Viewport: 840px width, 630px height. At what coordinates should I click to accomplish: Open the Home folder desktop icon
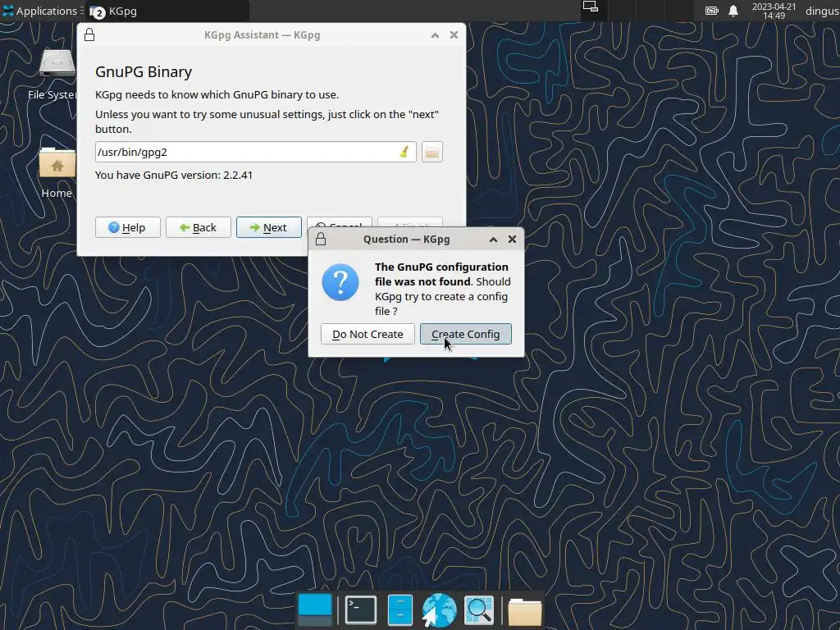57,172
